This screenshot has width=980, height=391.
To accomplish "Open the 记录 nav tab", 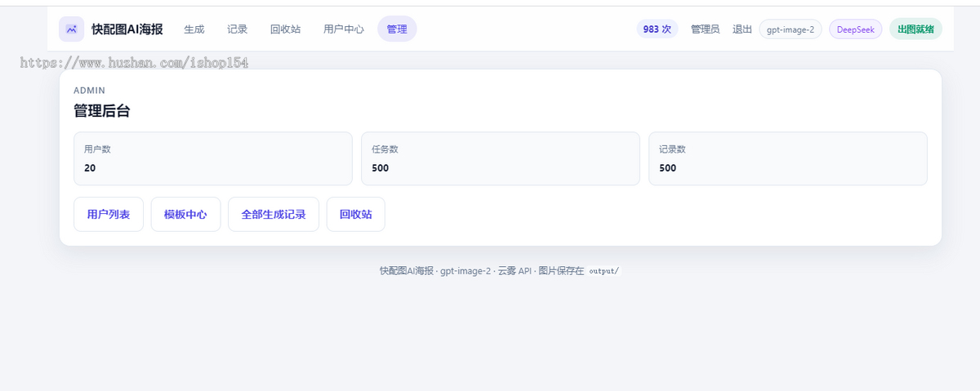I will click(x=238, y=29).
